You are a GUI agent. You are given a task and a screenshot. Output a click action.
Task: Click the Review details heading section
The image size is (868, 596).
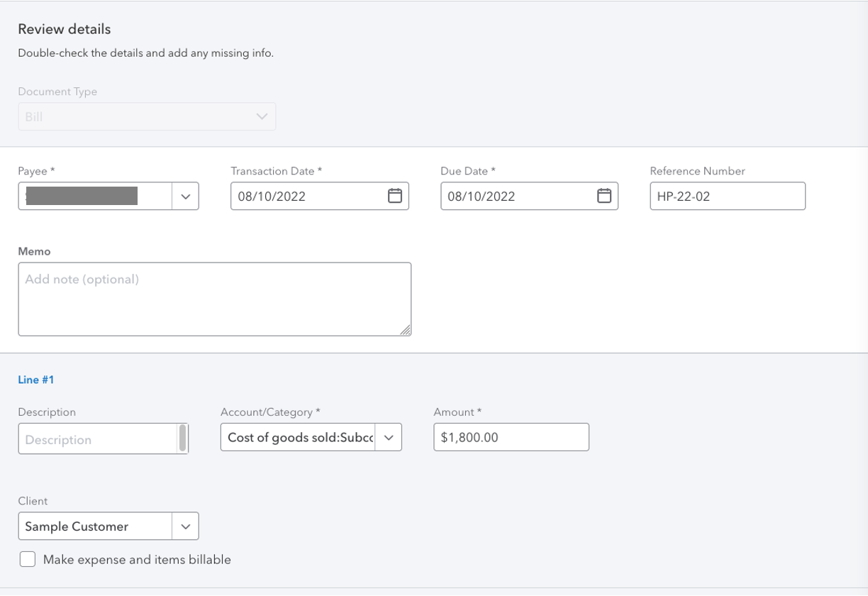(65, 29)
